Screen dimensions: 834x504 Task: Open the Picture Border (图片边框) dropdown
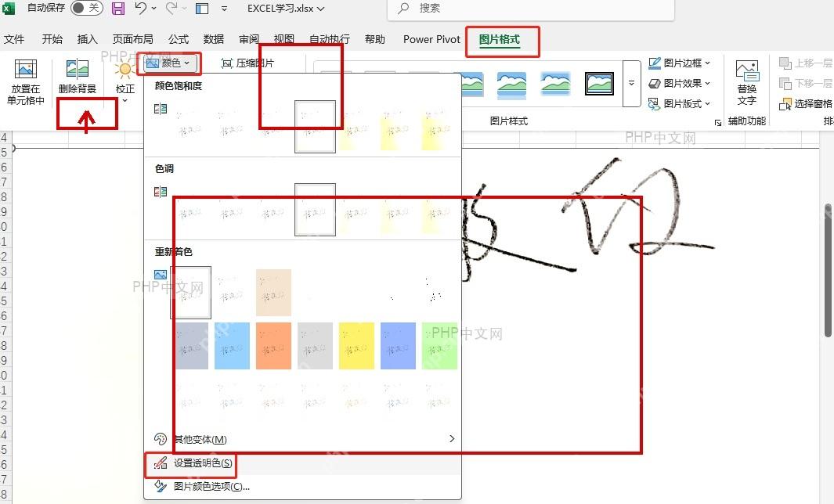[679, 63]
